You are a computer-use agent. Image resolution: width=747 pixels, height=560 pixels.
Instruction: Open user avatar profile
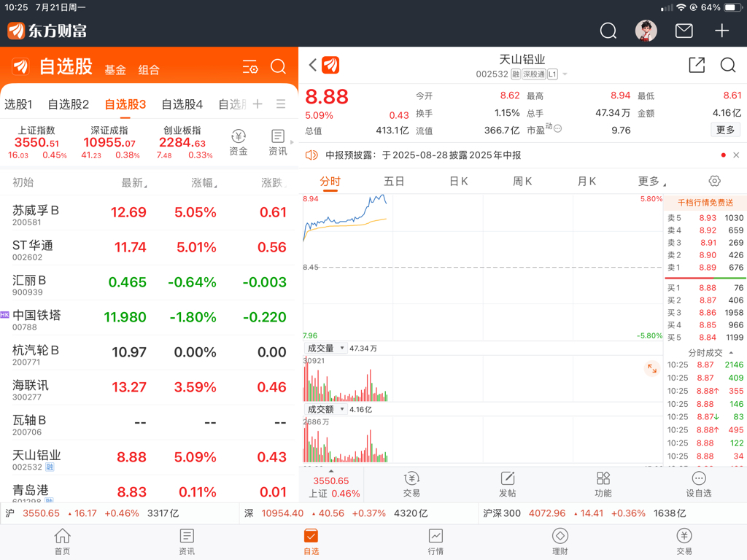646,31
